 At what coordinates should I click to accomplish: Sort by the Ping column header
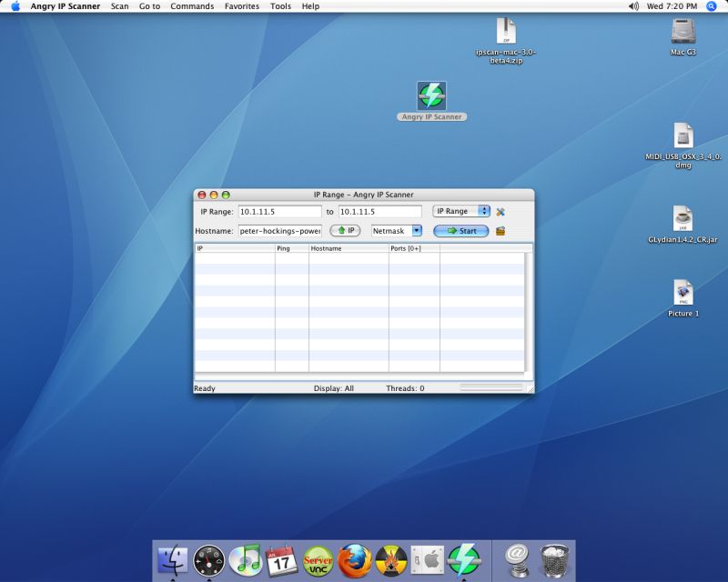[292, 248]
